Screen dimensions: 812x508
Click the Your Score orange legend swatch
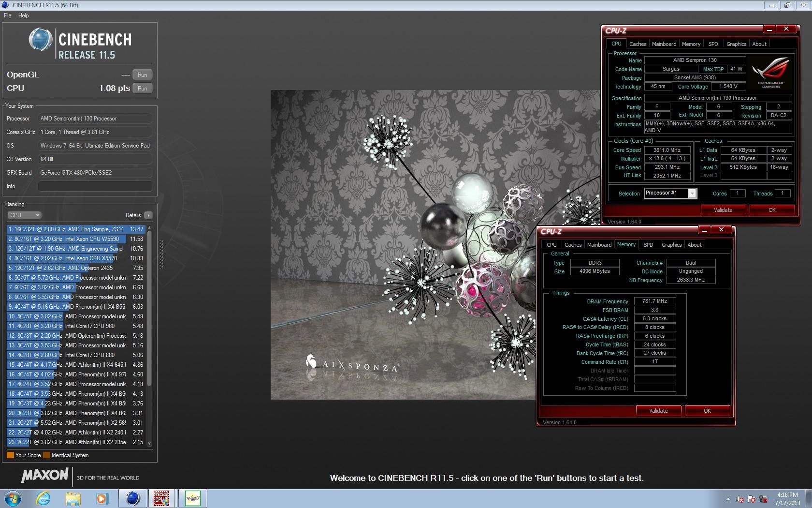point(10,455)
